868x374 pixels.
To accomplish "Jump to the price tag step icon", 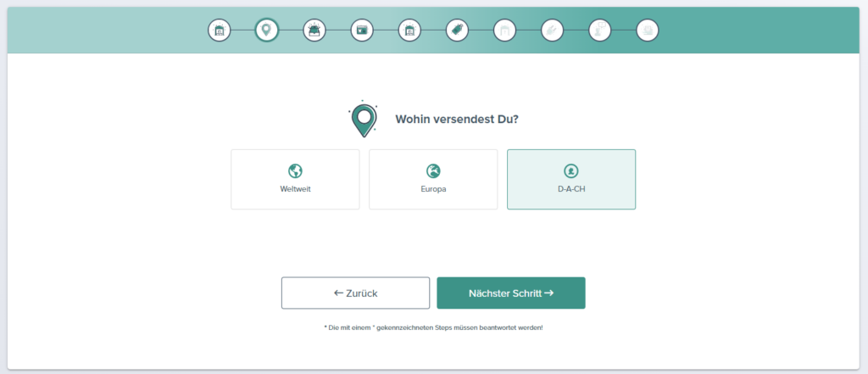I will [457, 31].
